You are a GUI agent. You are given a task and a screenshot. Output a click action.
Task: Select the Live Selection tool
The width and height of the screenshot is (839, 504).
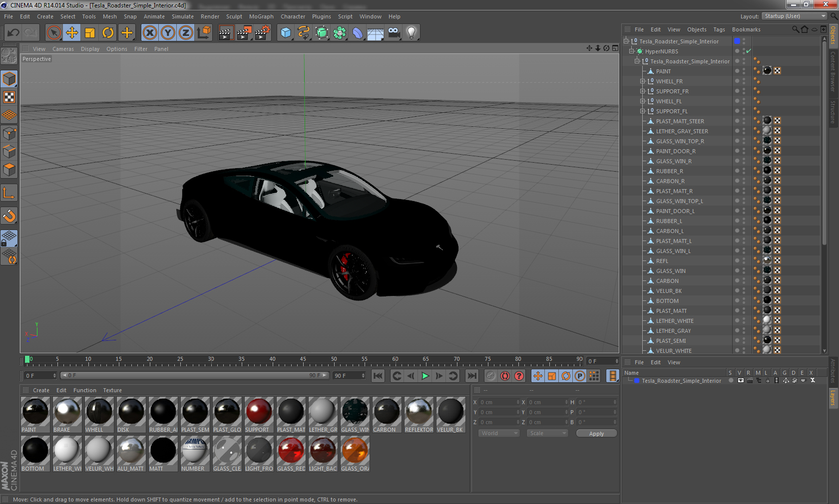[53, 33]
